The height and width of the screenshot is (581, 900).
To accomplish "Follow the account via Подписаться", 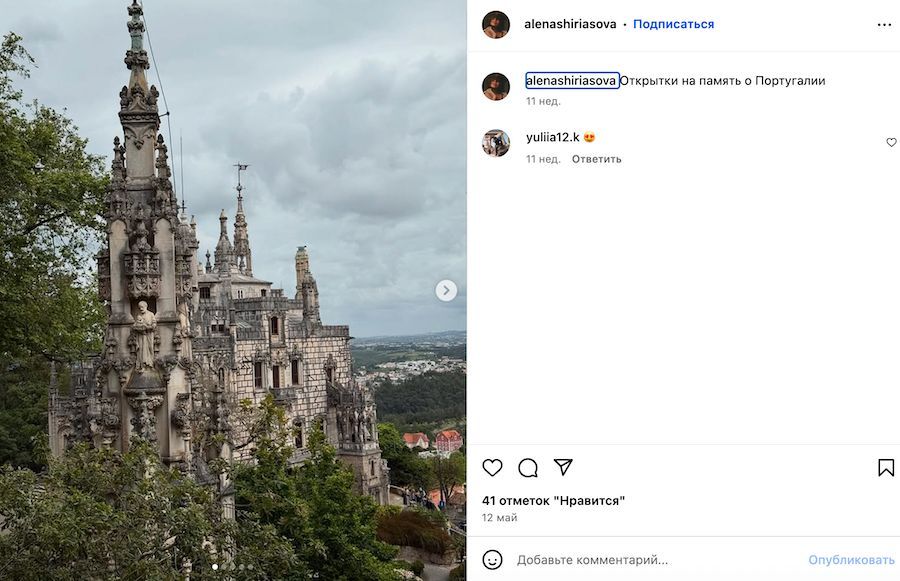I will tap(673, 24).
